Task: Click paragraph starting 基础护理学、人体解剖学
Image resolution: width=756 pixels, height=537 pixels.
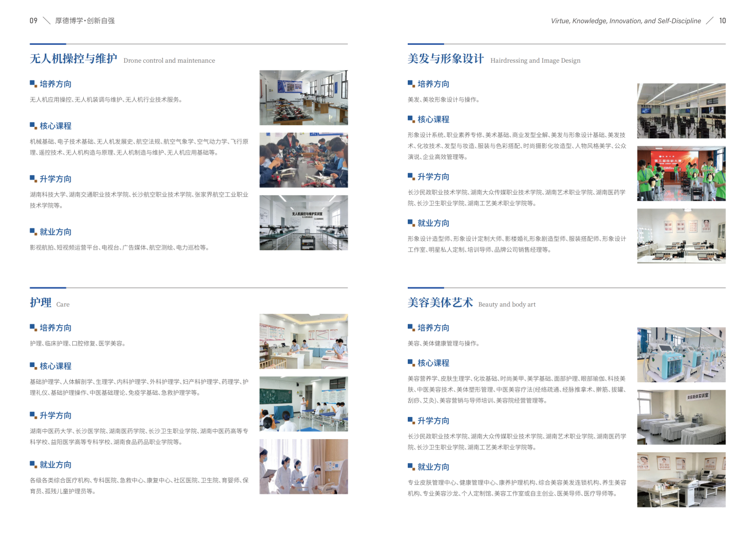Action: pyautogui.click(x=139, y=387)
